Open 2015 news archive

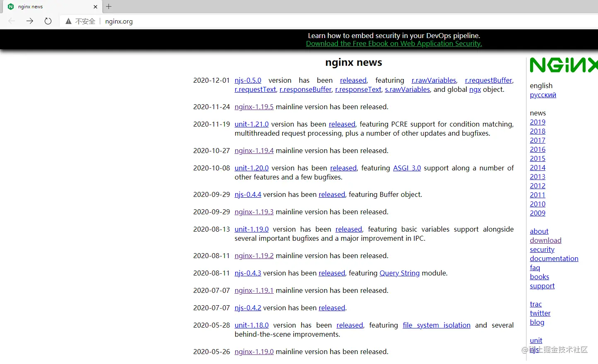[538, 159]
